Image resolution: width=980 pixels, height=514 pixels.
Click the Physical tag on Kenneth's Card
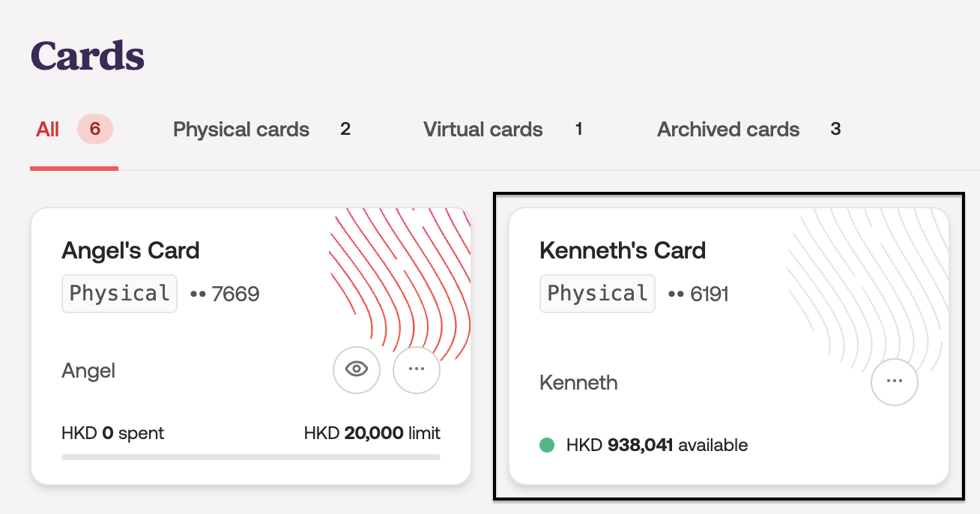[597, 294]
